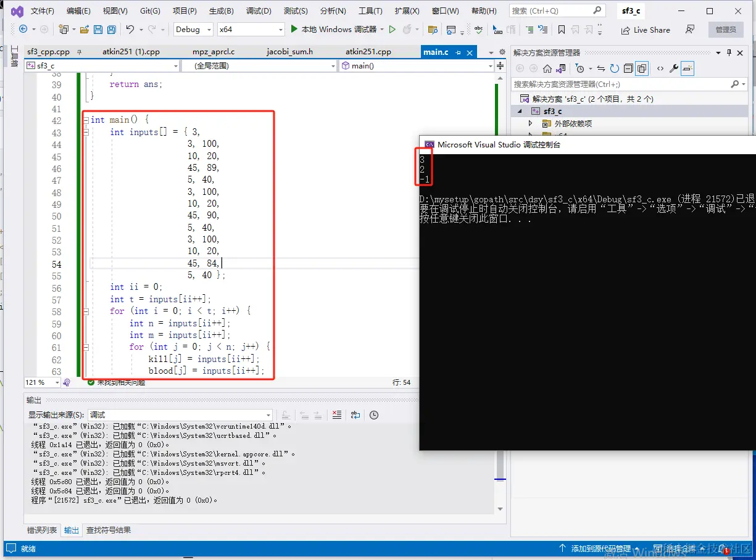Image resolution: width=756 pixels, height=560 pixels.
Task: Click the Navigate Backward arrow icon
Action: point(23,29)
